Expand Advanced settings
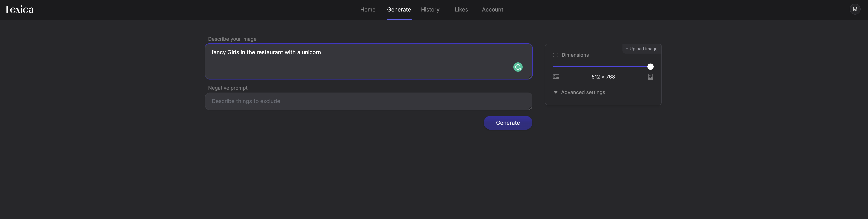Screen dimensions: 868x219 pyautogui.click(x=579, y=92)
